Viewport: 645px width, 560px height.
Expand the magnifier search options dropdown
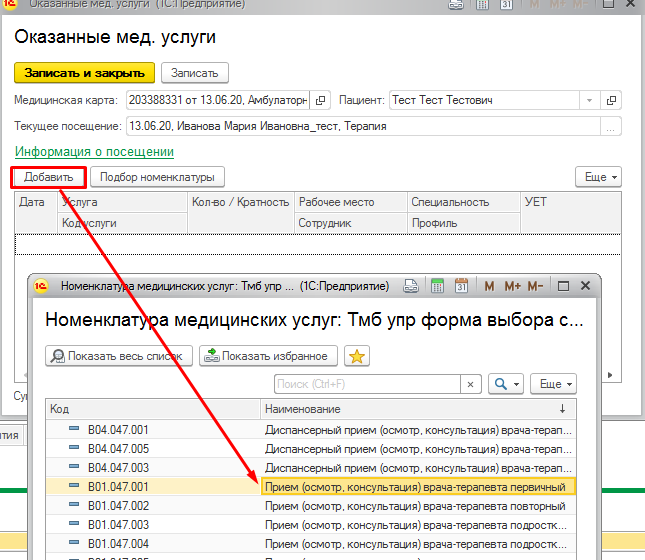(x=506, y=384)
